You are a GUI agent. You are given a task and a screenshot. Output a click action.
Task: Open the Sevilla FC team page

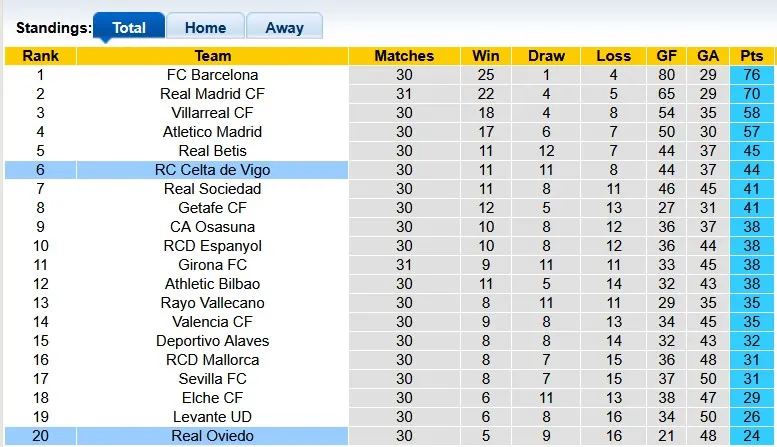click(x=212, y=379)
